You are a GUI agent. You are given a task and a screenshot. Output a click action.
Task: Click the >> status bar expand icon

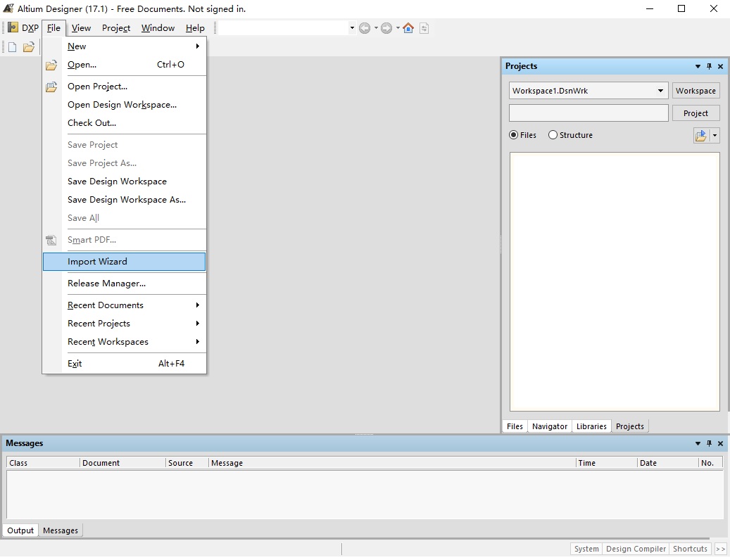[720, 549]
